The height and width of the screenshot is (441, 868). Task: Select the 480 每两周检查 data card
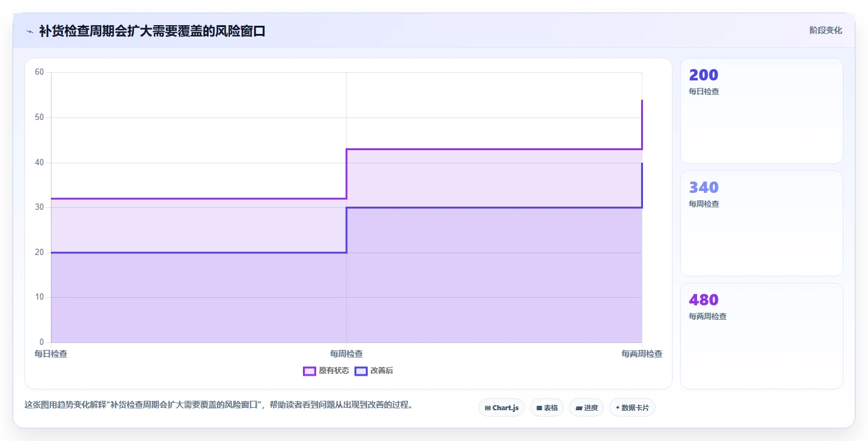click(x=762, y=336)
